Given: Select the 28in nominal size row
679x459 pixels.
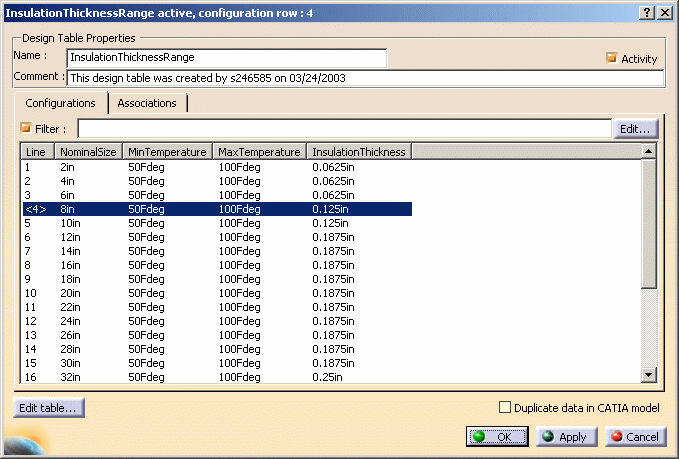Looking at the screenshot, I should pos(217,349).
